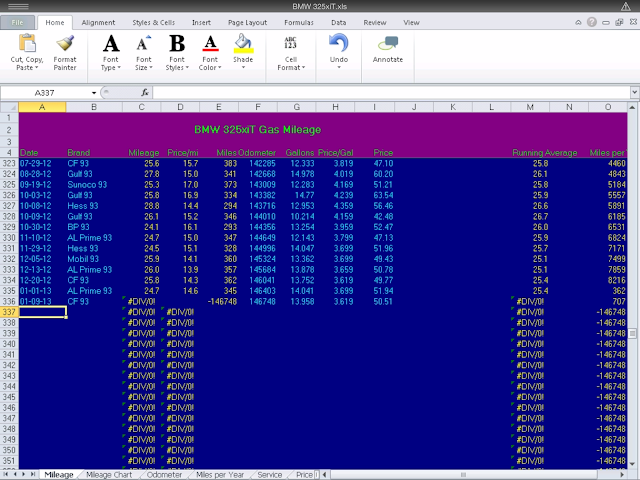Open the Font Type options
The image size is (640, 480).
pyautogui.click(x=111, y=52)
